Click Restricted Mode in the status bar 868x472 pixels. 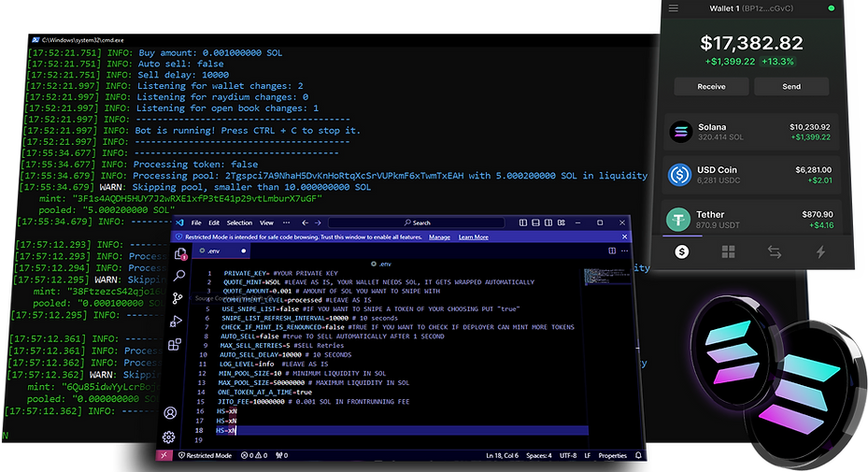tap(205, 455)
